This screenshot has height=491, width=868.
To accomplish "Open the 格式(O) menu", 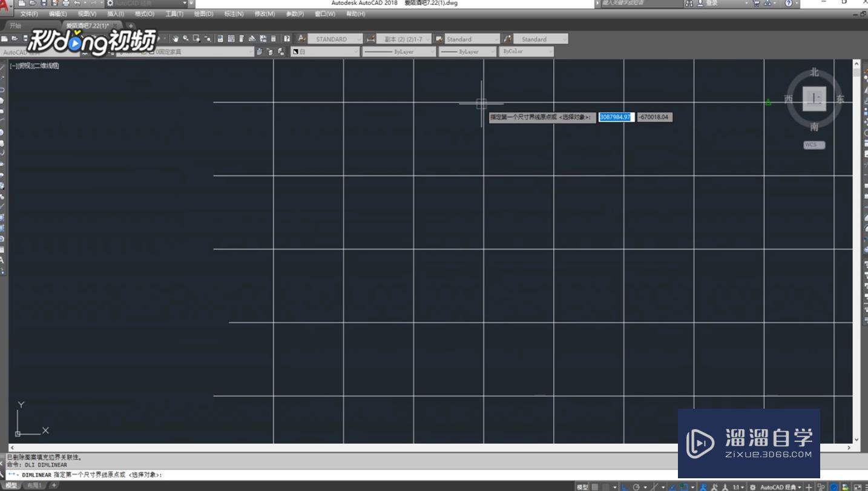I will click(145, 13).
